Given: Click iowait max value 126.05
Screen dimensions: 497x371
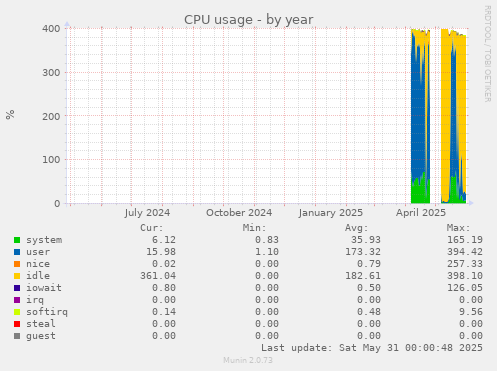Looking at the screenshot, I should [x=465, y=288].
